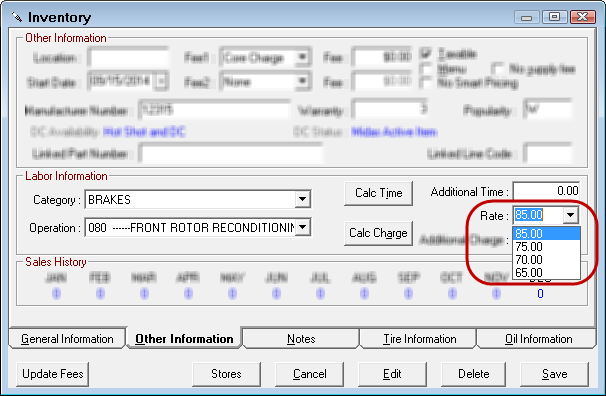606x396 pixels.
Task: Click the Calc Time button
Action: click(378, 193)
